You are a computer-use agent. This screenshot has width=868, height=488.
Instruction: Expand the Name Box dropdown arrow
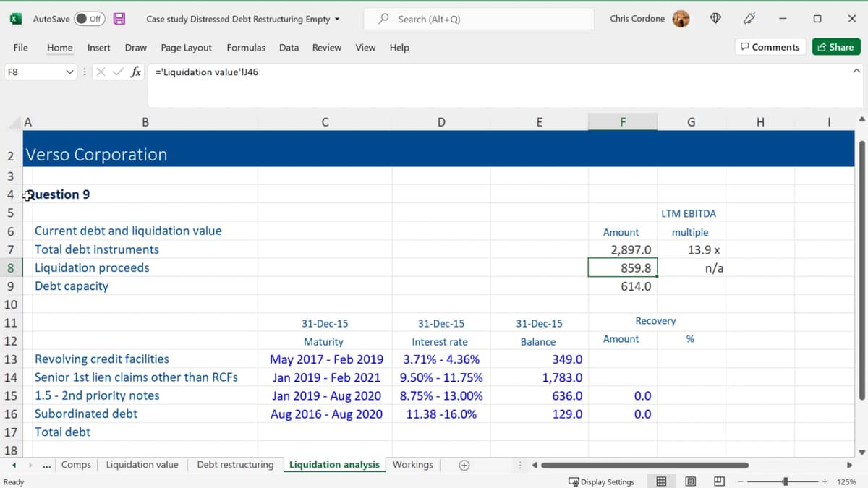pos(70,72)
